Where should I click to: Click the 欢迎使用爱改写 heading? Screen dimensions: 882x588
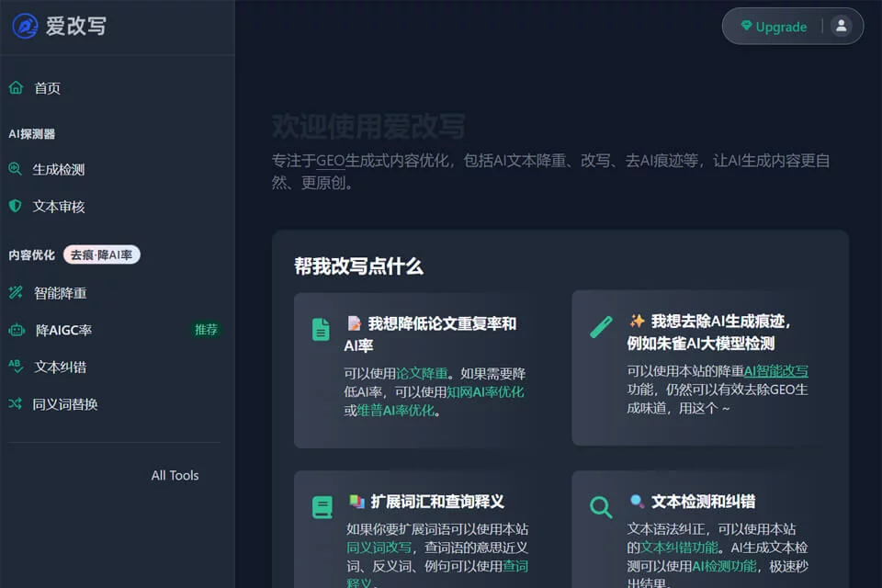[x=368, y=126]
